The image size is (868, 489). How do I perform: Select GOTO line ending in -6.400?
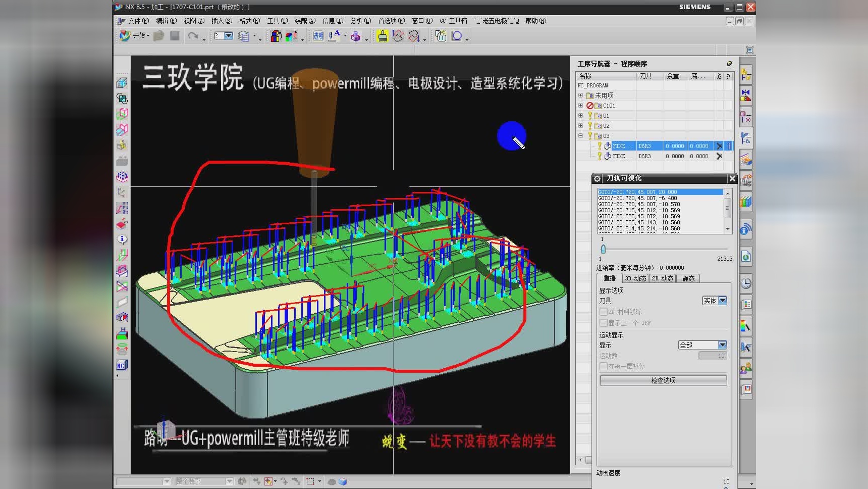coord(661,198)
